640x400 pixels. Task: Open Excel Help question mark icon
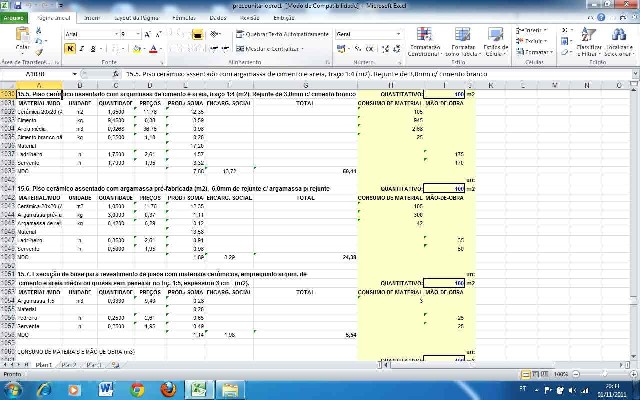(x=601, y=18)
